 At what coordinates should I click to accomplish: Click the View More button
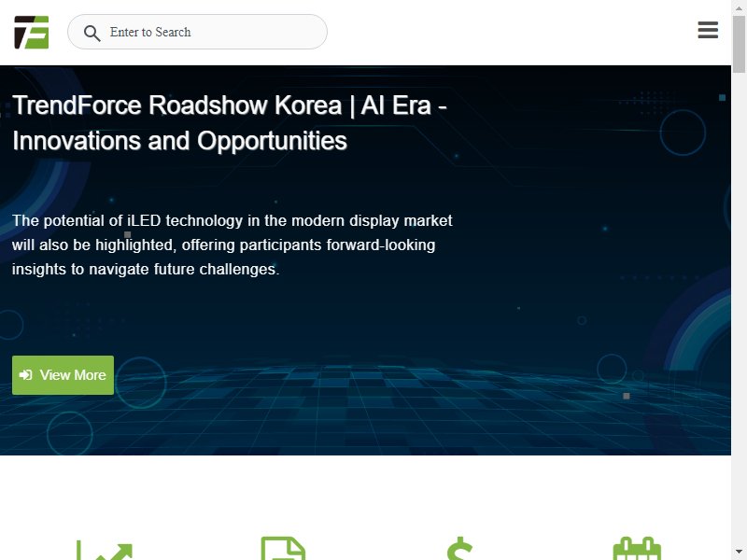coord(63,375)
